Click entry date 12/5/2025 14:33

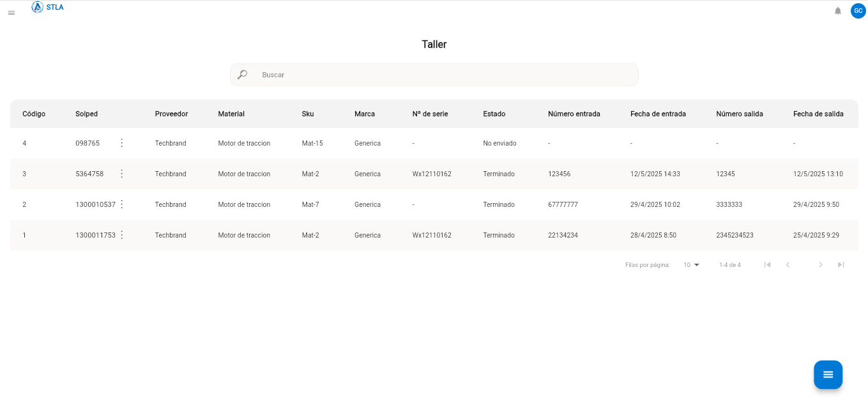(655, 174)
